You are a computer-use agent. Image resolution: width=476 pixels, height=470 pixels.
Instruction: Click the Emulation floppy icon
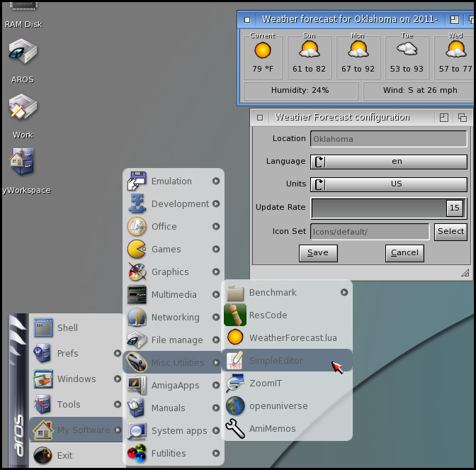pyautogui.click(x=137, y=181)
